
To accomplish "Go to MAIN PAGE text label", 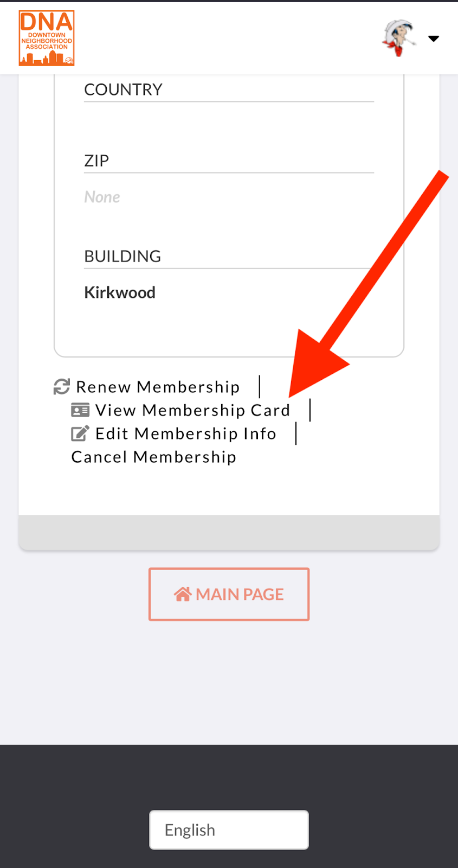I will pyautogui.click(x=240, y=595).
